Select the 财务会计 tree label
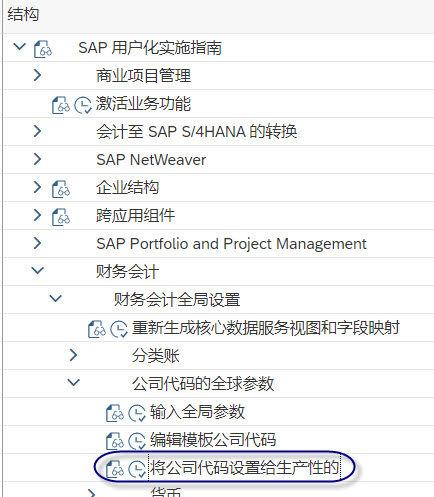The height and width of the screenshot is (497, 434). [128, 272]
